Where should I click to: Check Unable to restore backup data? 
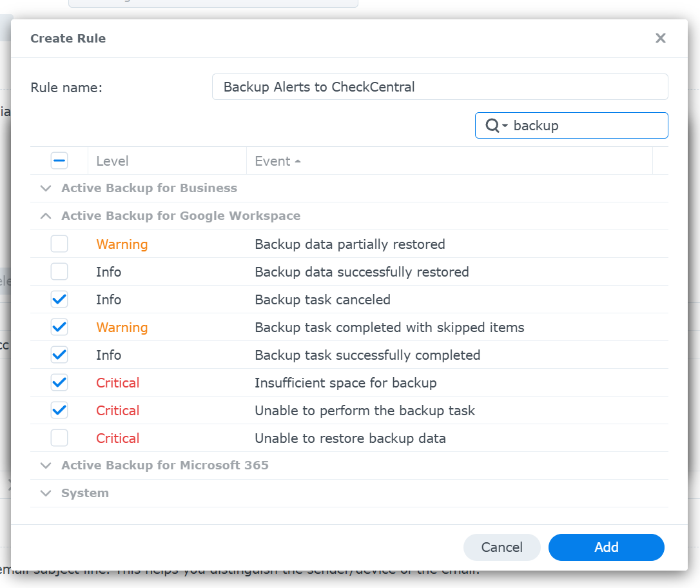(59, 438)
